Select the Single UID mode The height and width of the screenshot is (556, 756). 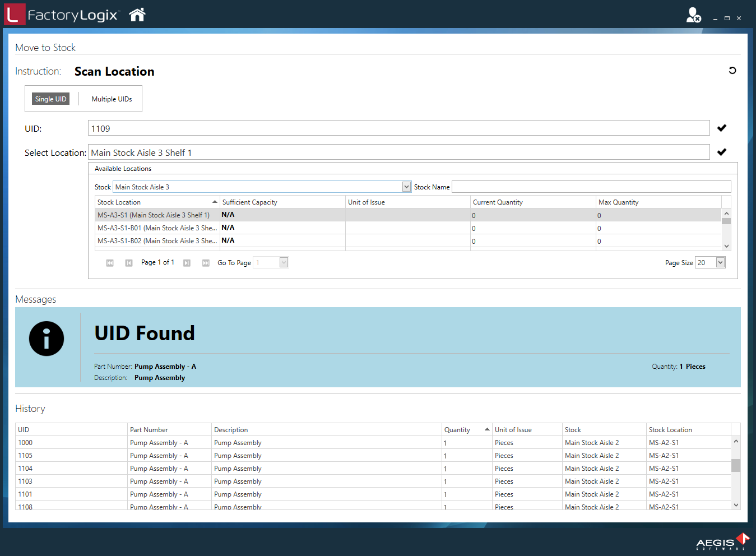tap(51, 99)
